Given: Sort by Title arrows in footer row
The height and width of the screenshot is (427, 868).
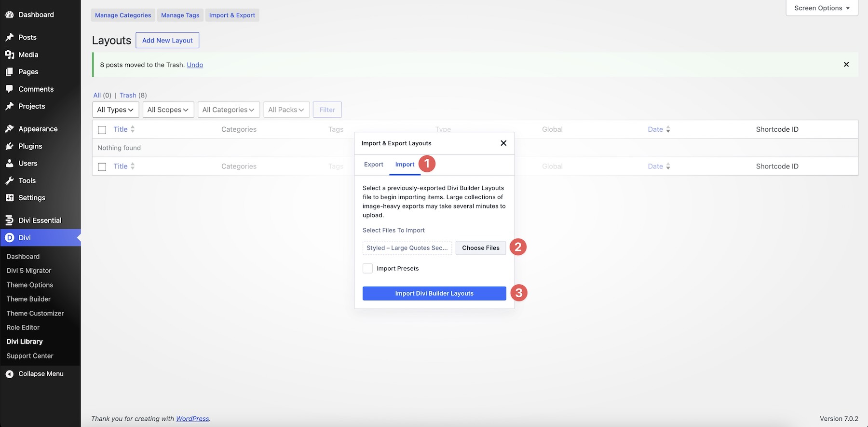Looking at the screenshot, I should coord(133,166).
